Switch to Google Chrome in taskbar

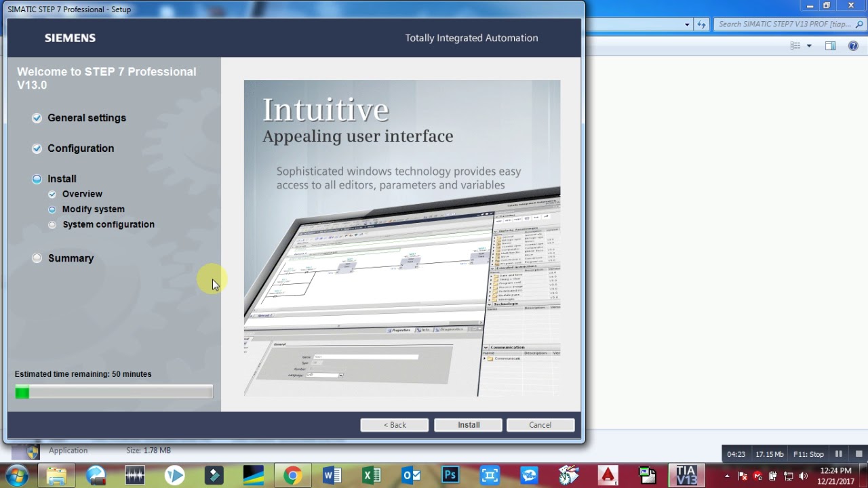[292, 475]
